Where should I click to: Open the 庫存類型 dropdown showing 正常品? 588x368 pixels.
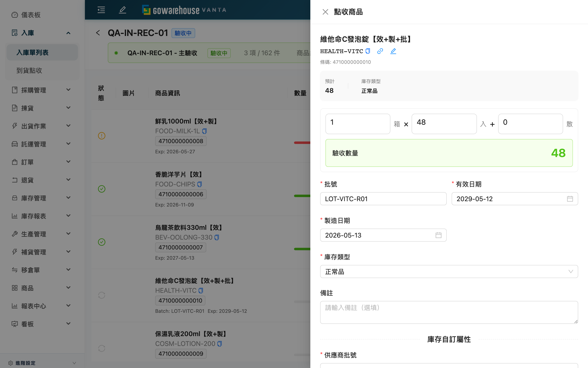449,271
